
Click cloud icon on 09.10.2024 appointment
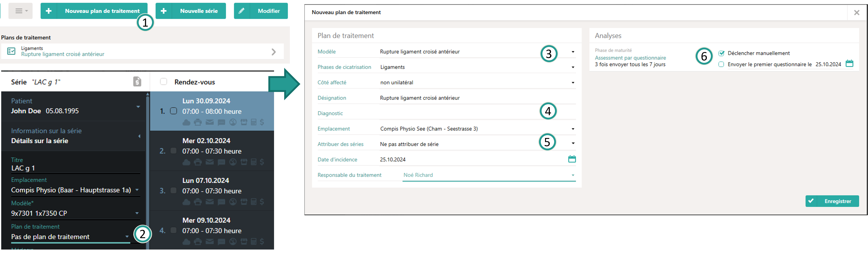tap(186, 242)
